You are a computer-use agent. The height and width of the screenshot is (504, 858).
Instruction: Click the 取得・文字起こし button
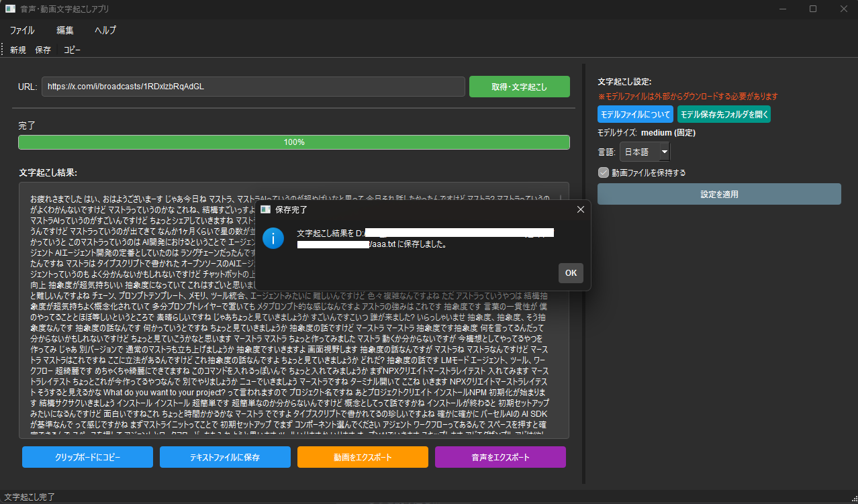[520, 87]
